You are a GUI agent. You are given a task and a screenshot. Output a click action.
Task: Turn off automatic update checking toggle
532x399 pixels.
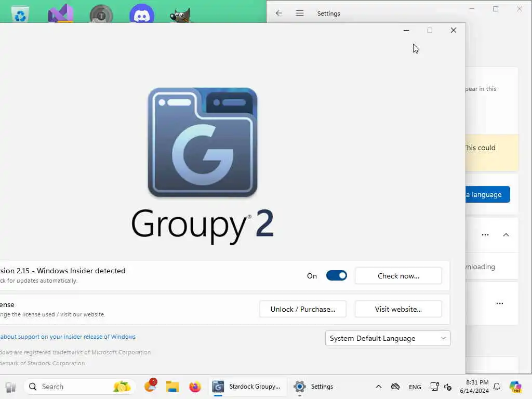click(336, 275)
